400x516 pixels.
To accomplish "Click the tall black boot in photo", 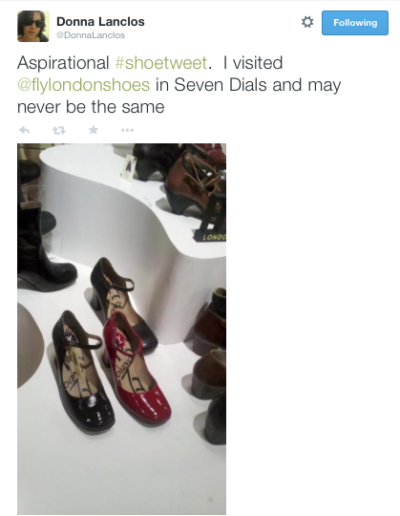I will coord(43,243).
